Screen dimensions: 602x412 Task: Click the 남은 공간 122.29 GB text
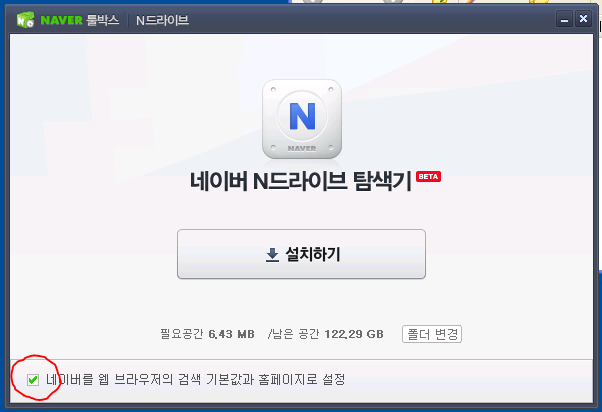tap(327, 334)
